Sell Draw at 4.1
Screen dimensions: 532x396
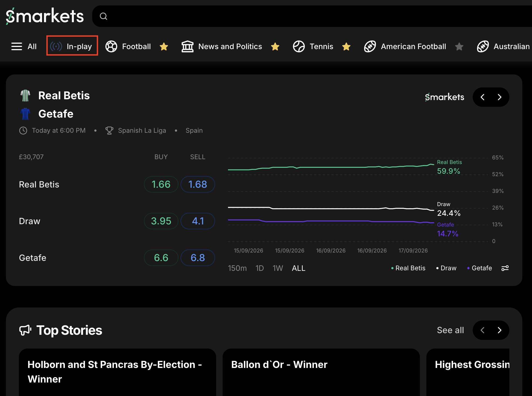198,221
